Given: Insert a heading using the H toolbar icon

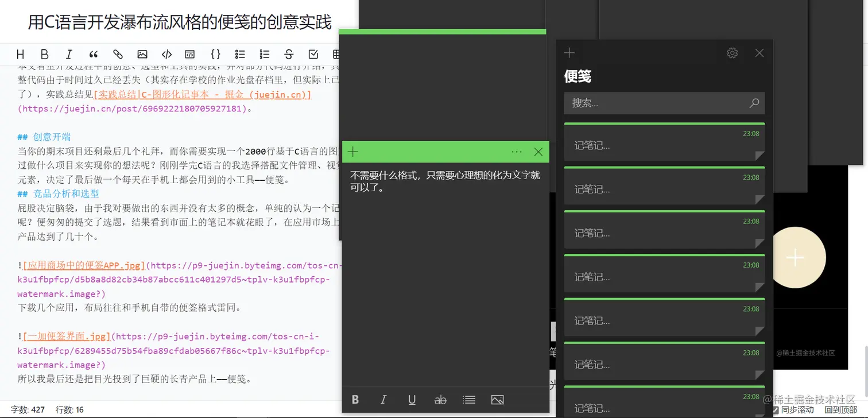Looking at the screenshot, I should click(21, 55).
